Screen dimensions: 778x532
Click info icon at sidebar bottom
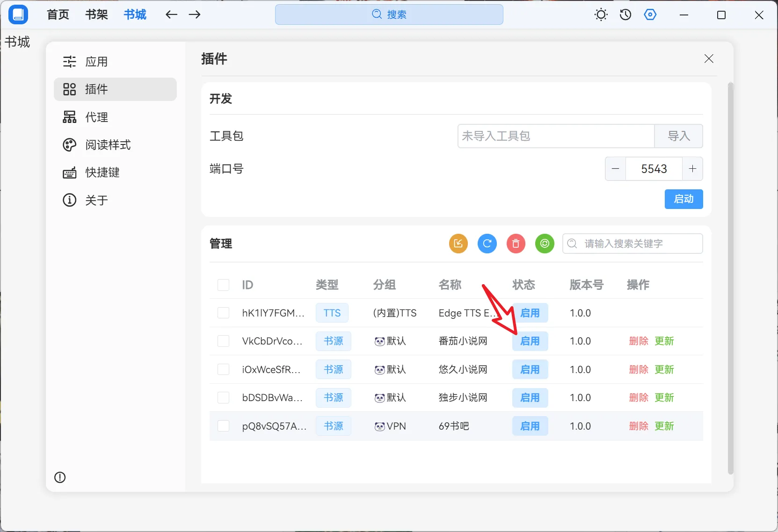point(60,477)
